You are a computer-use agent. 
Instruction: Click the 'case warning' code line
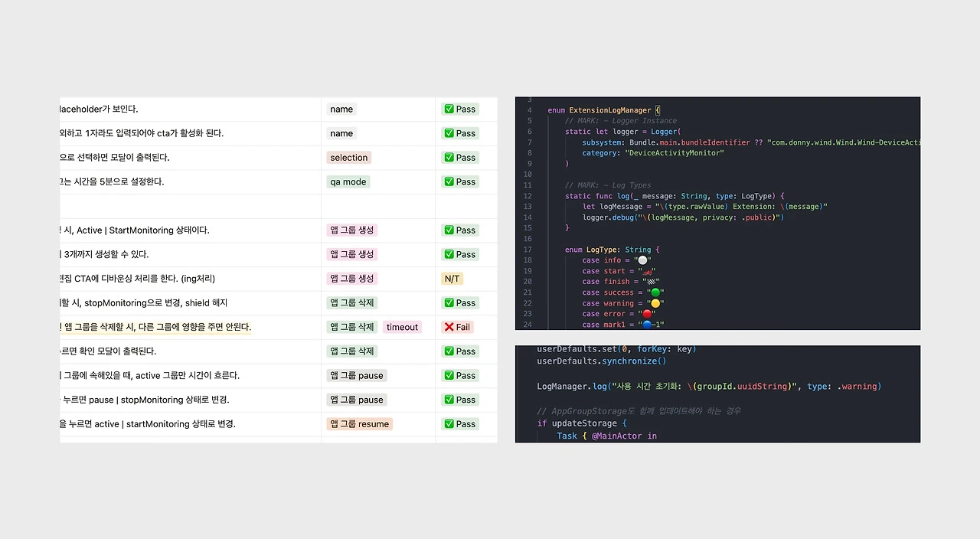coord(623,303)
